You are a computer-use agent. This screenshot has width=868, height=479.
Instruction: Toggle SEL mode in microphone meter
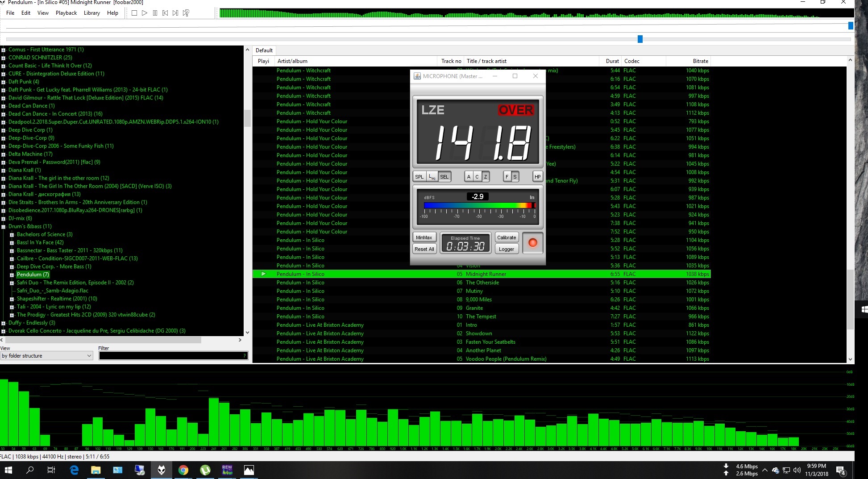coord(444,177)
